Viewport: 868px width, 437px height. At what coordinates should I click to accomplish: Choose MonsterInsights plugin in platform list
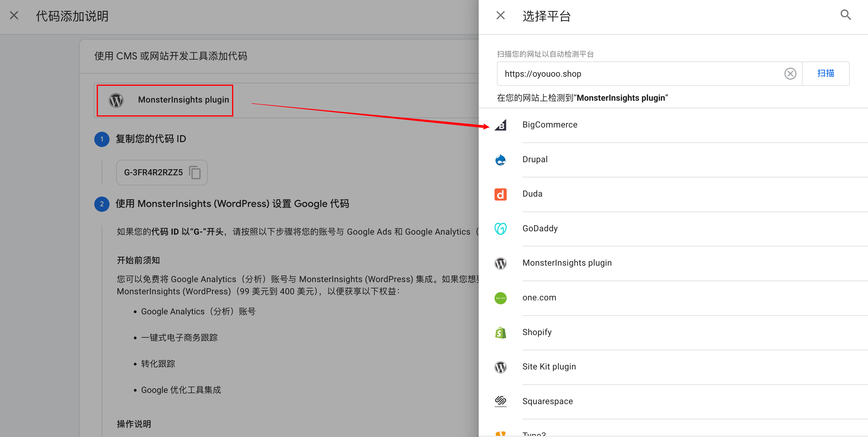[x=567, y=263]
